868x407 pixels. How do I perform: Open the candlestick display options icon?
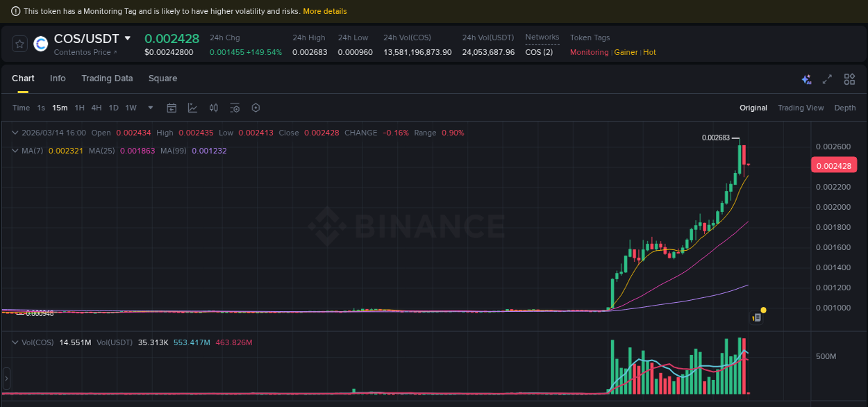[x=213, y=108]
